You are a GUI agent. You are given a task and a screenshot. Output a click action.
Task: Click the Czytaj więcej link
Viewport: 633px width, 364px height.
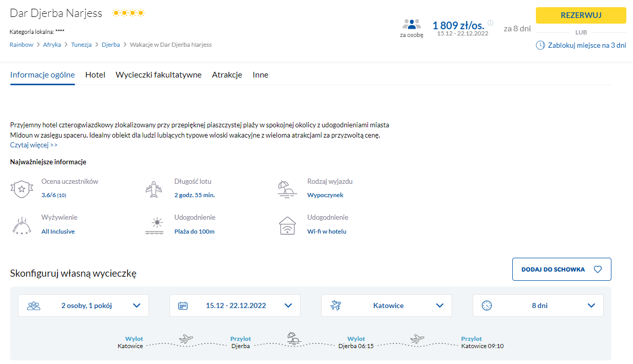34,145
